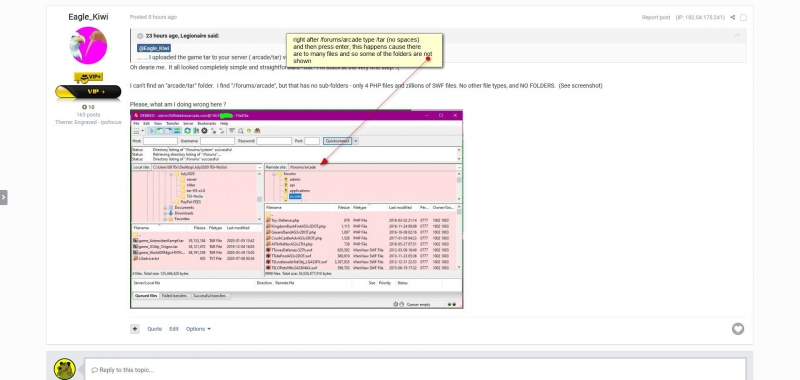Click the filename filter icon in FileZilla screenshot
The image size is (800, 380).
pos(232,131)
